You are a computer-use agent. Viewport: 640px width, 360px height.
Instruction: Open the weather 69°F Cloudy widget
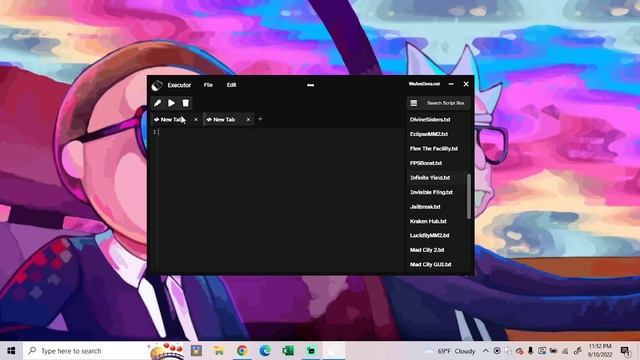450,351
